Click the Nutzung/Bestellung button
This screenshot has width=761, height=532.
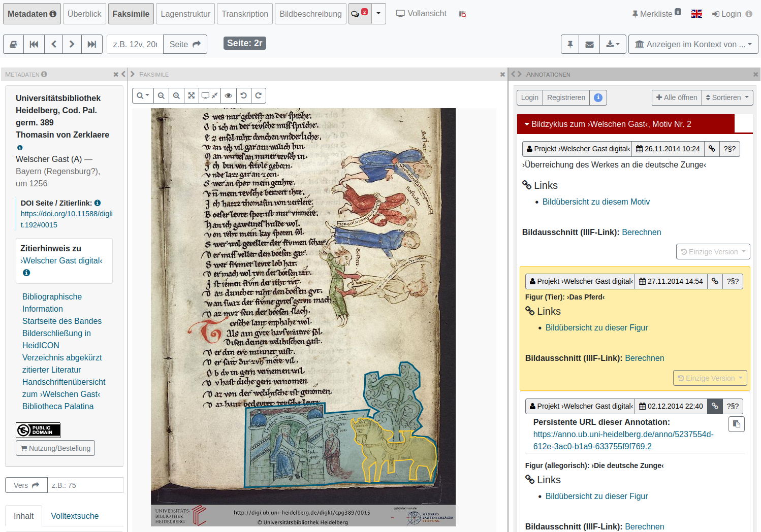tap(55, 448)
